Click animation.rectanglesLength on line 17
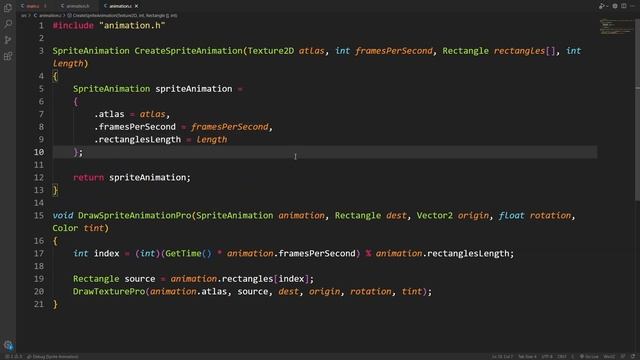This screenshot has width=640, height=360. 442,253
